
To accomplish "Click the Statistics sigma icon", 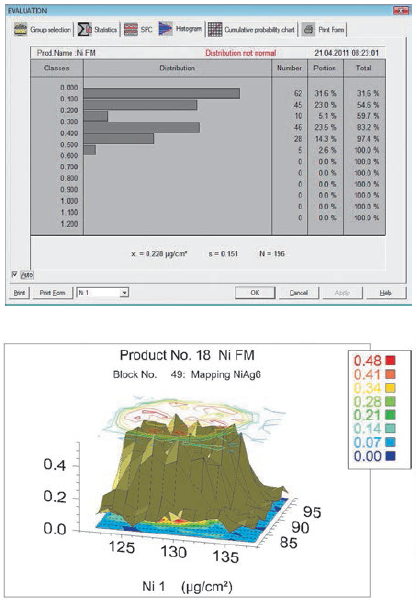I will tap(85, 29).
